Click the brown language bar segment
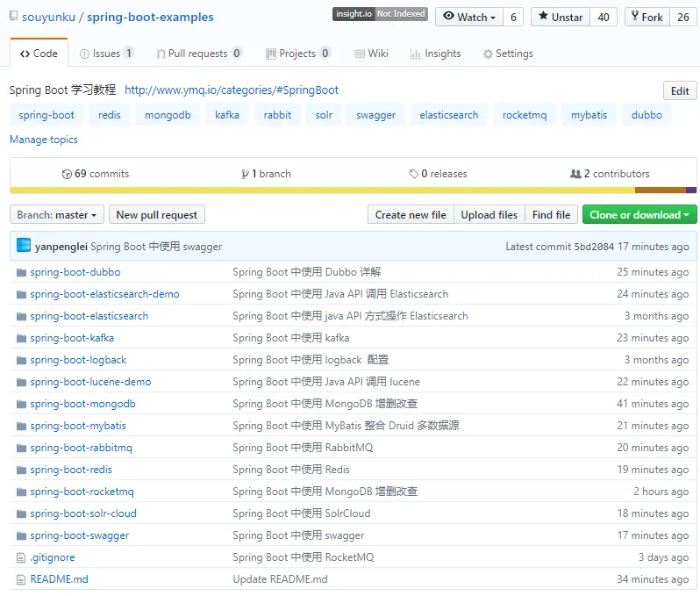This screenshot has width=700, height=596. (x=661, y=190)
